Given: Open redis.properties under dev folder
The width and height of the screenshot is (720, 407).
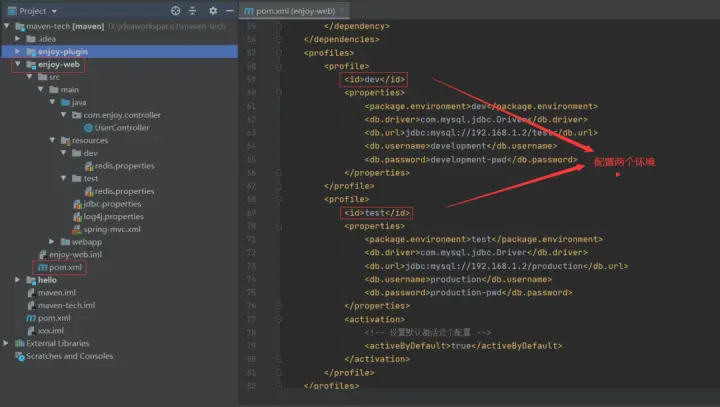Looking at the screenshot, I should click(x=124, y=166).
